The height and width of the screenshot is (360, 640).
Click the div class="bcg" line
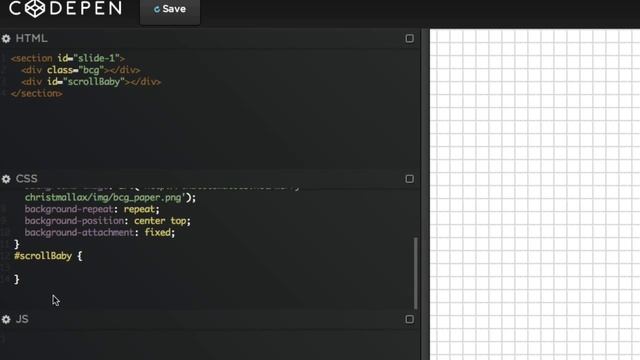(80, 70)
